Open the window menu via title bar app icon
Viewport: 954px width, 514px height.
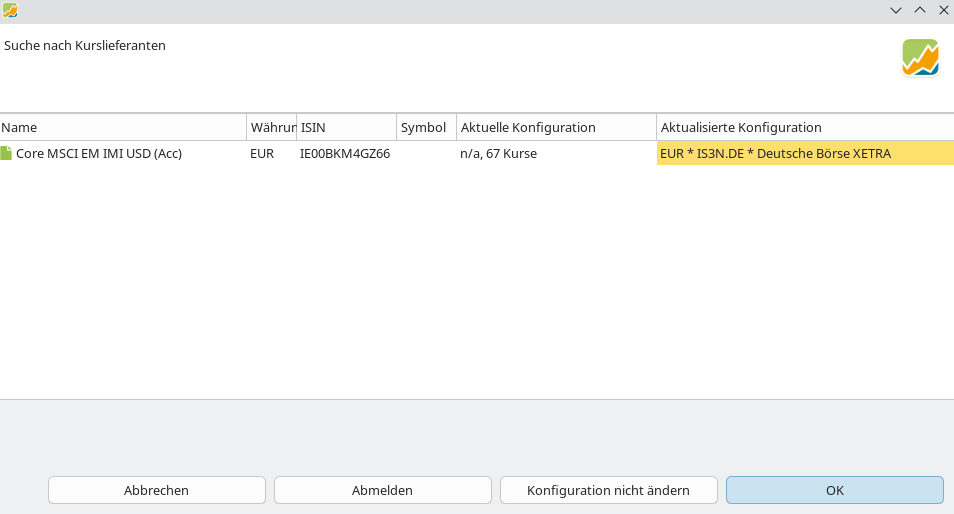10,10
